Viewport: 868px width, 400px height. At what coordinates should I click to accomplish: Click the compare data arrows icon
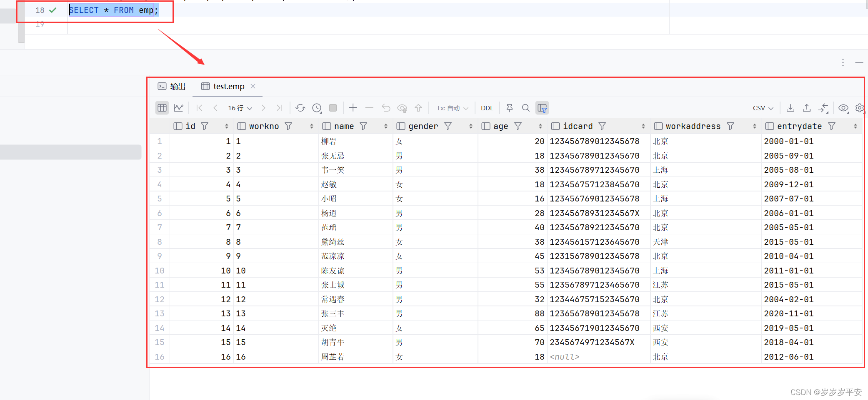tap(823, 108)
